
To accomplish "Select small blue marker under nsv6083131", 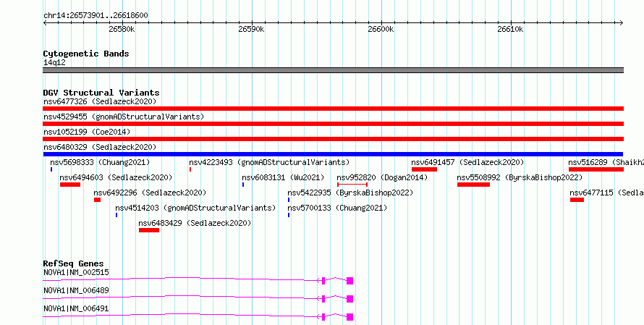I will 243,185.
